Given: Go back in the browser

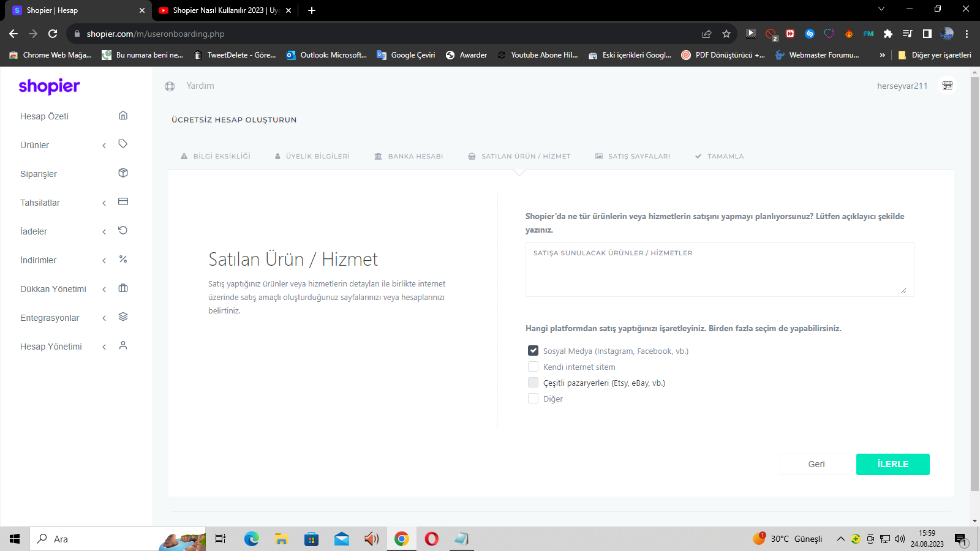Looking at the screenshot, I should tap(13, 34).
